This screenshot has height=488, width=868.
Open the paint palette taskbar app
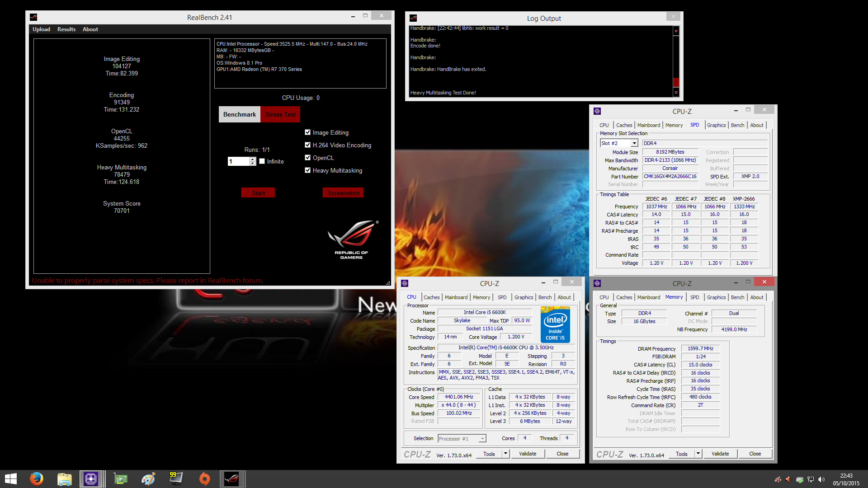pos(148,479)
